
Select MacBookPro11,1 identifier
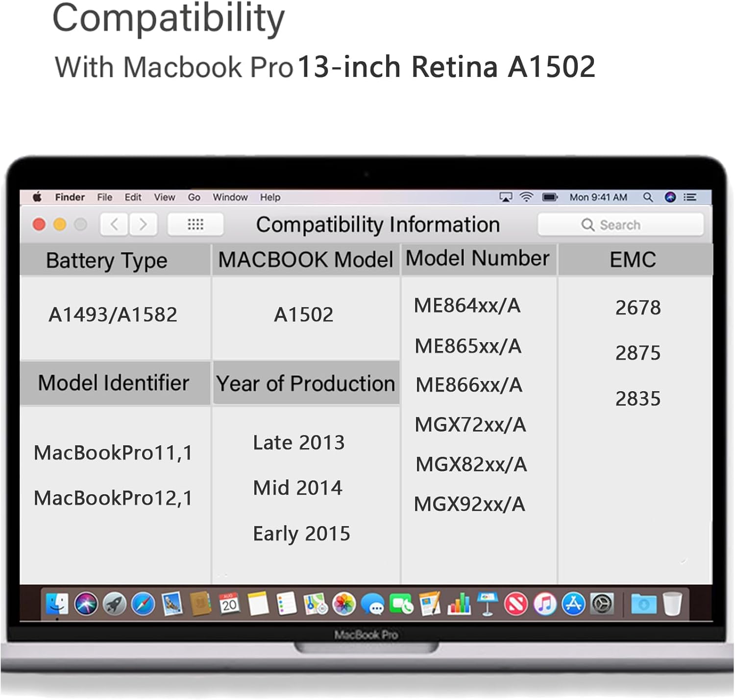(113, 453)
